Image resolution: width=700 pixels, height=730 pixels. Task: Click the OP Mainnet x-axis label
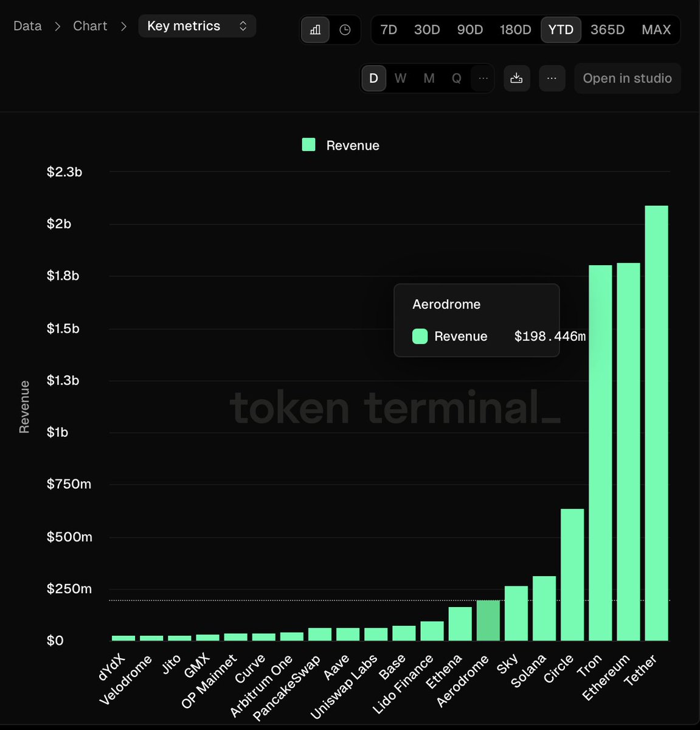[209, 682]
